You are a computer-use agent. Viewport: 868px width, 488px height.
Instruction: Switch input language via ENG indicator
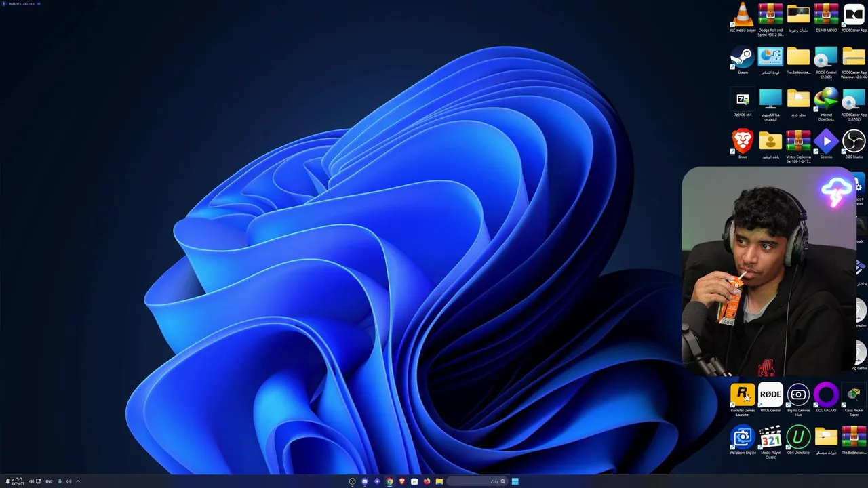coord(49,481)
